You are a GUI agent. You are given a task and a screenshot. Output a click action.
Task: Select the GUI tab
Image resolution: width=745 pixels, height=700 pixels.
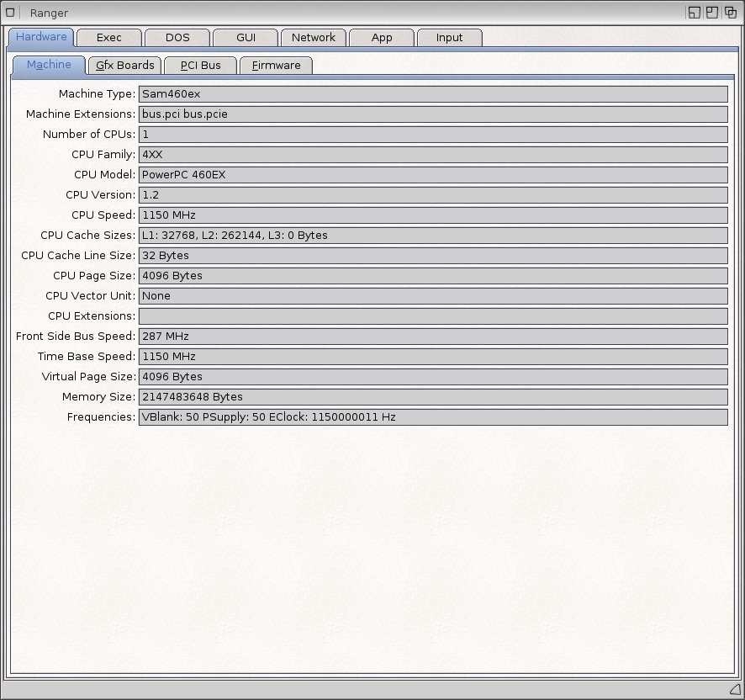246,38
